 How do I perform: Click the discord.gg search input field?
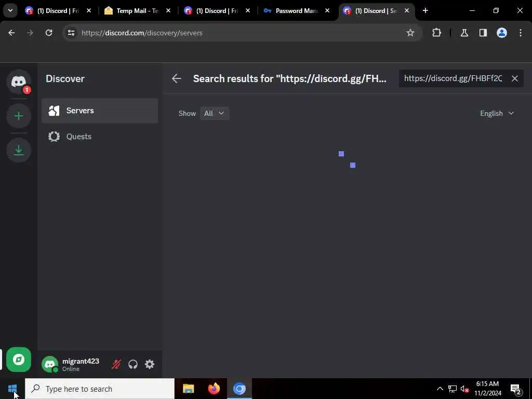453,79
